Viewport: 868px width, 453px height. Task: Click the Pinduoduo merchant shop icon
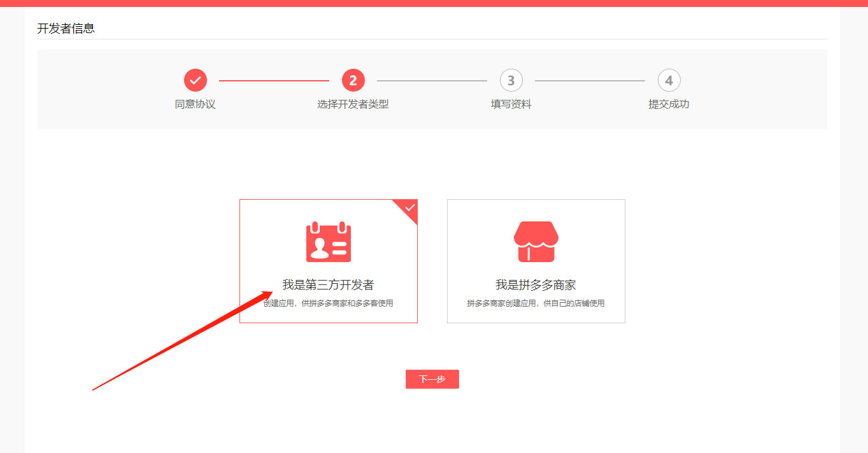pos(536,242)
